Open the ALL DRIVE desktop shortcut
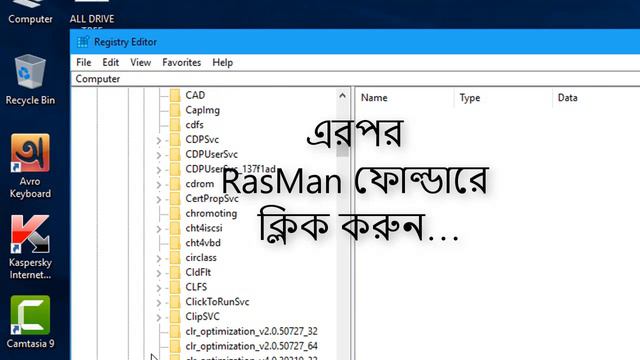640x360 pixels. 92,13
